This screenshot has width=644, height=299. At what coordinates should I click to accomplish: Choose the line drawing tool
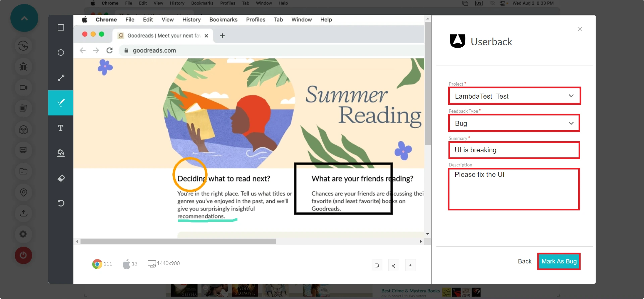[61, 78]
